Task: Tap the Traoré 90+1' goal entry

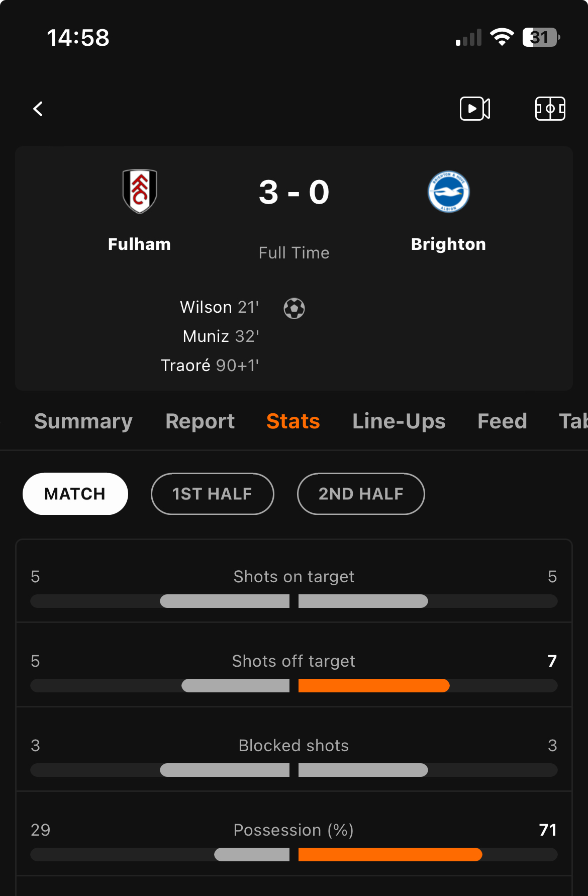Action: [x=210, y=366]
